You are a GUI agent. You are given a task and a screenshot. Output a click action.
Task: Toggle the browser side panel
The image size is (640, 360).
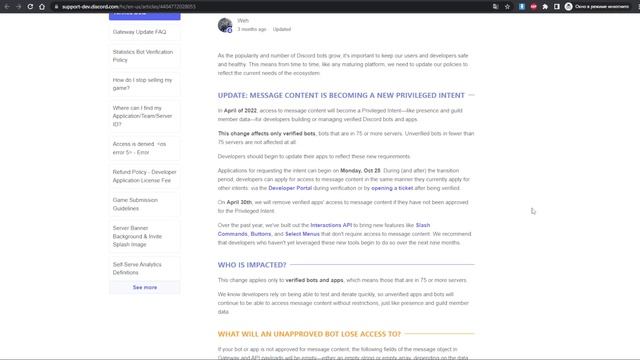(x=557, y=7)
